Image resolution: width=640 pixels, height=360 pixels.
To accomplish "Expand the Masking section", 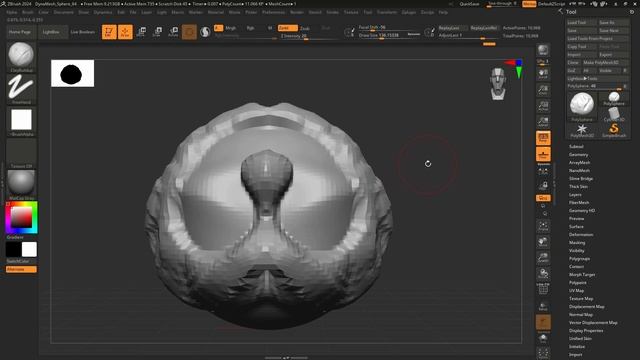I will click(x=577, y=242).
